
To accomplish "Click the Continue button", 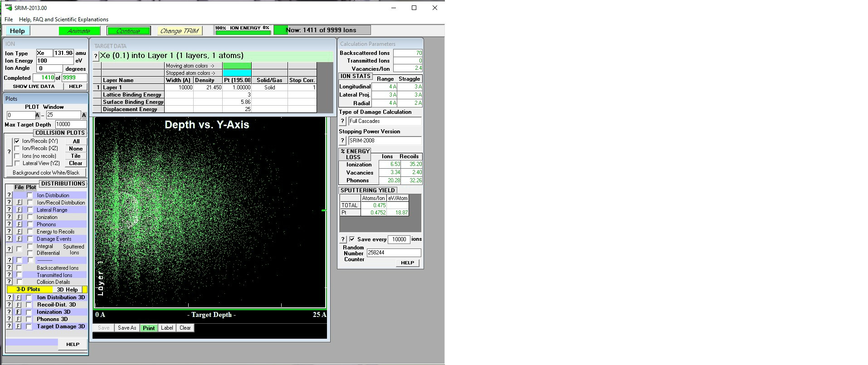I will 128,31.
